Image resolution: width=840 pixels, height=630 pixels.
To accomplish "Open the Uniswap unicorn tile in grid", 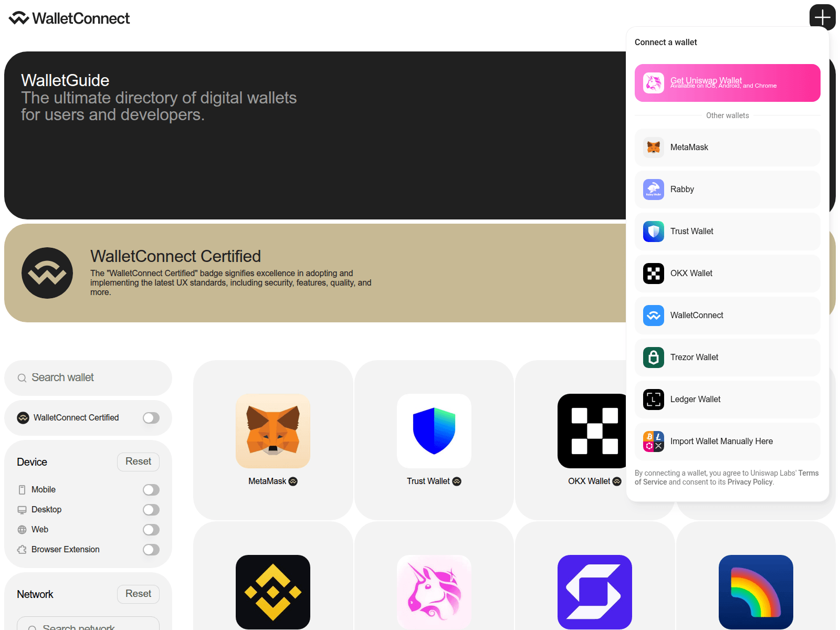I will pos(434,592).
